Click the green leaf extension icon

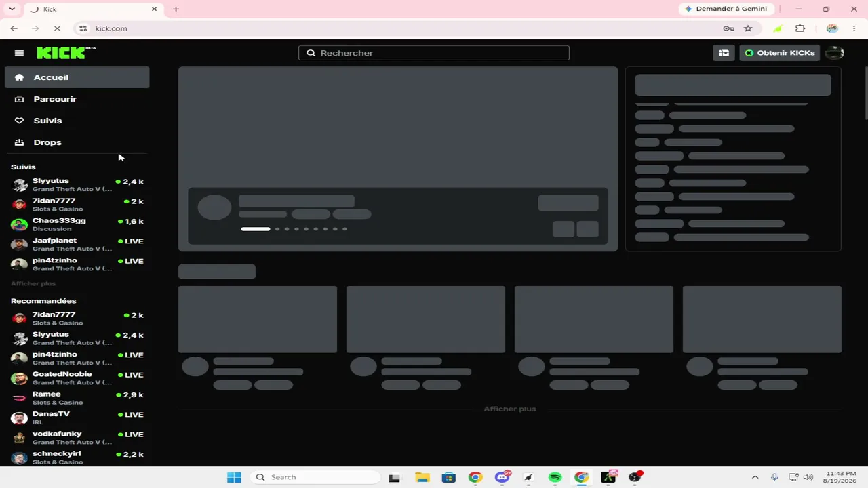click(x=778, y=28)
